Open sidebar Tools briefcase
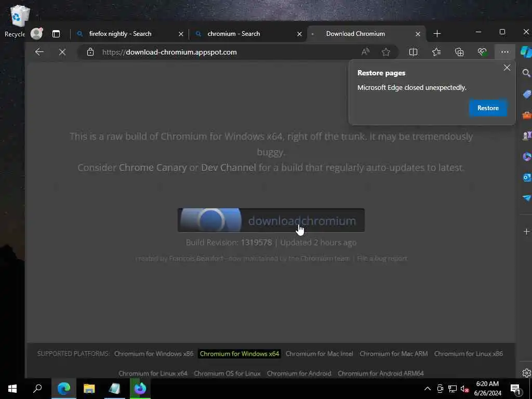 527,115
